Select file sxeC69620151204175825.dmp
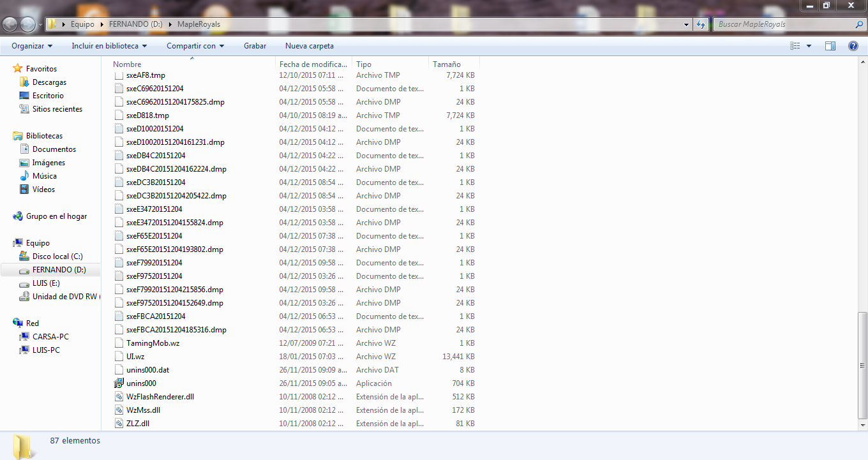This screenshot has width=868, height=460. (176, 102)
